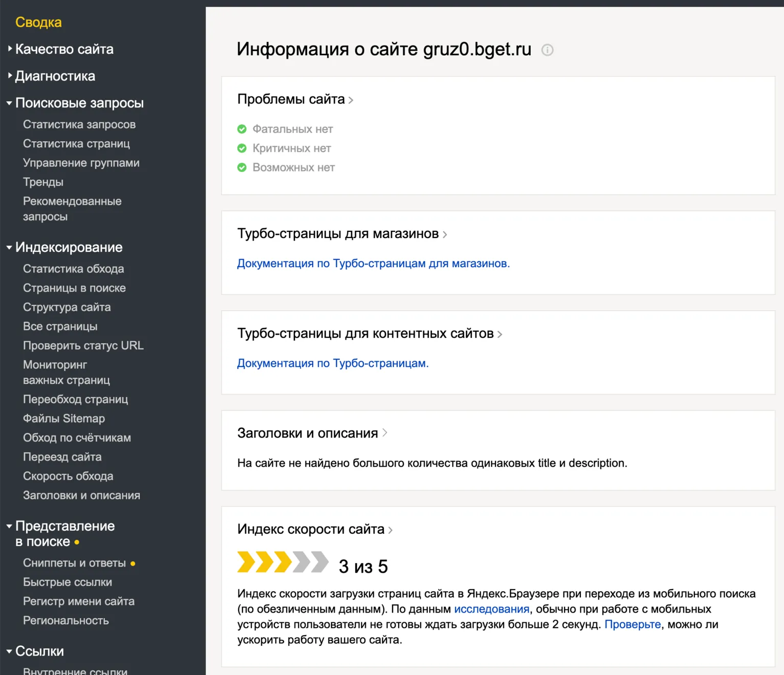This screenshot has height=675, width=784.
Task: Open Управление группами sidebar item
Action: pyautogui.click(x=81, y=163)
